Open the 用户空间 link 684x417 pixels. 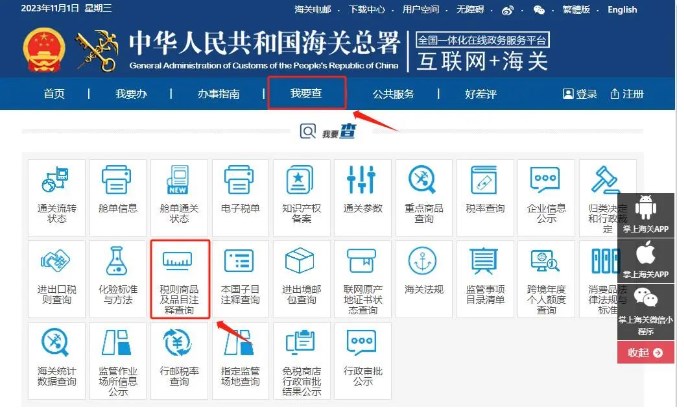[x=421, y=10]
